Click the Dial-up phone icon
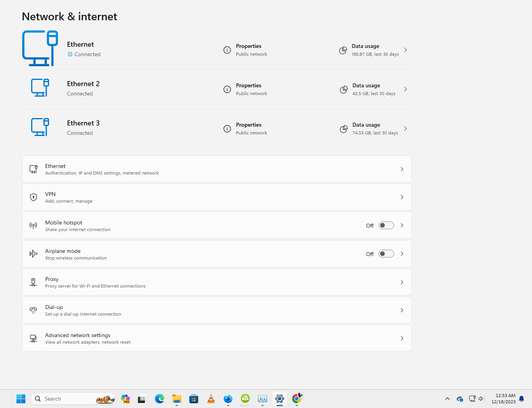This screenshot has height=408, width=532. pyautogui.click(x=33, y=310)
